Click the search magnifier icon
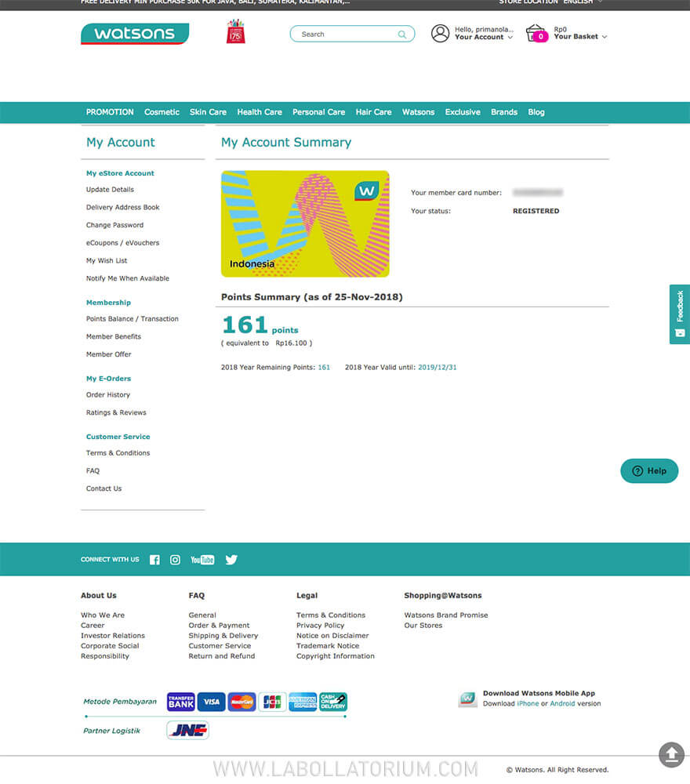This screenshot has width=690, height=784. pos(402,34)
